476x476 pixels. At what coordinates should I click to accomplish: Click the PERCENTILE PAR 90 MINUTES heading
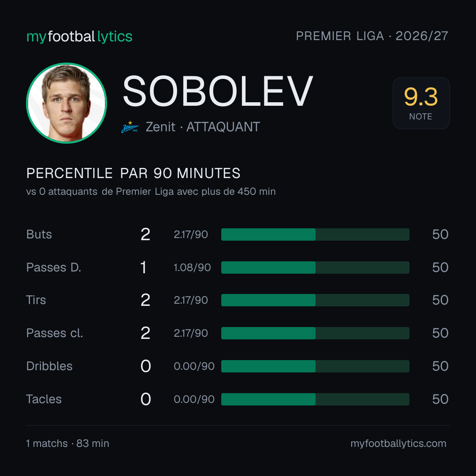tap(133, 173)
